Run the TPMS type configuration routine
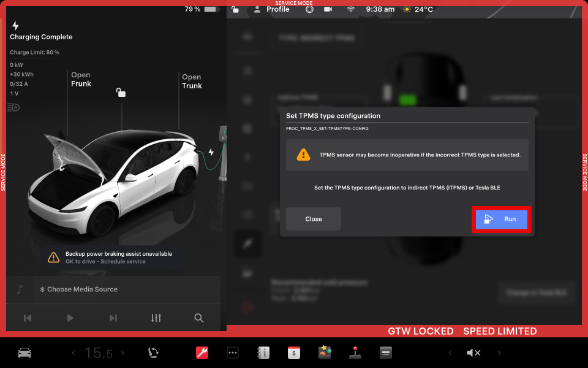Screen dimensions: 588x368 pos(502,220)
